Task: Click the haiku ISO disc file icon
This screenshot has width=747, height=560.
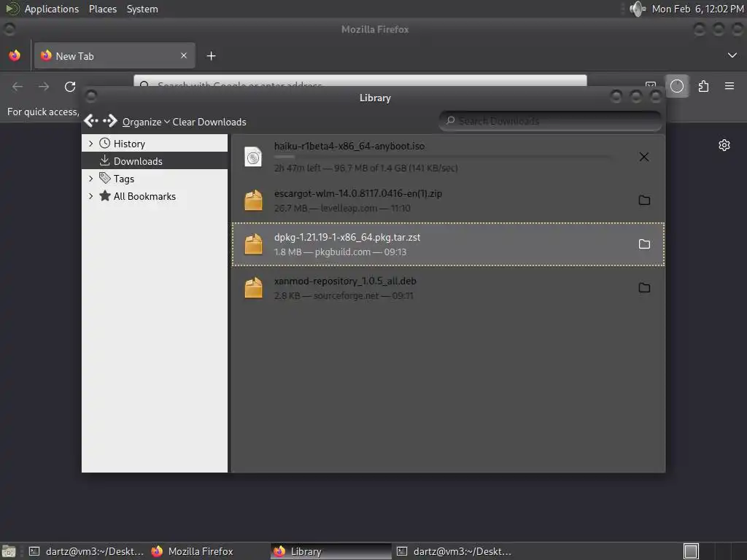Action: [253, 157]
